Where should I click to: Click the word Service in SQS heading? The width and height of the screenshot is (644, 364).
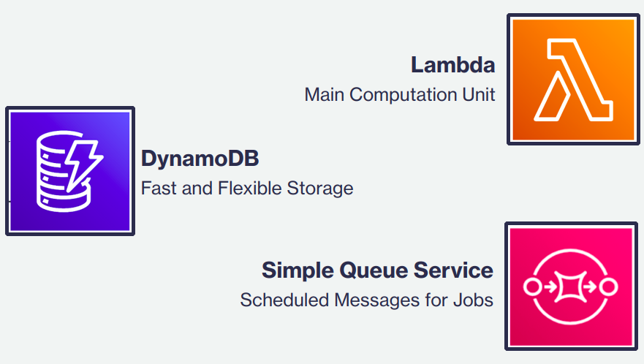[x=453, y=270]
